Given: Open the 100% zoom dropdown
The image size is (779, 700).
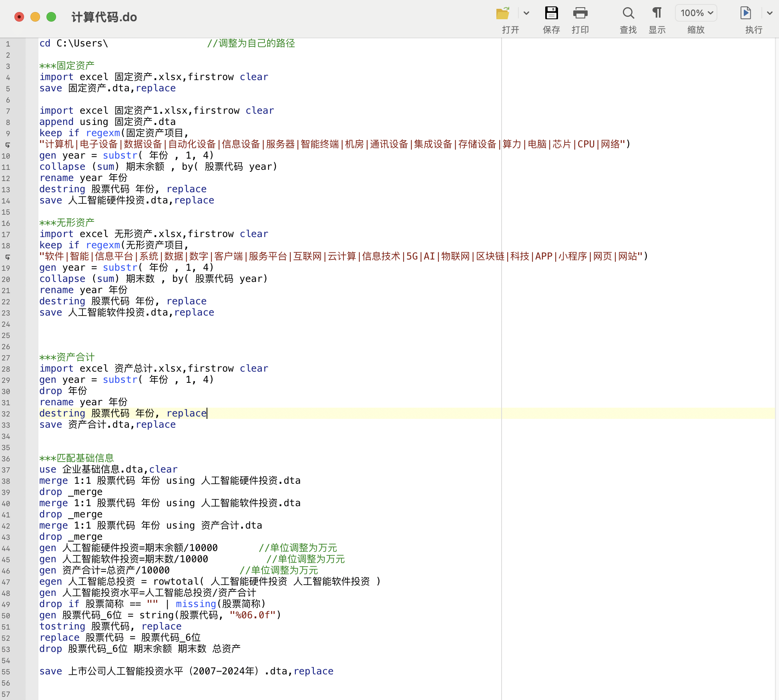Looking at the screenshot, I should point(696,13).
